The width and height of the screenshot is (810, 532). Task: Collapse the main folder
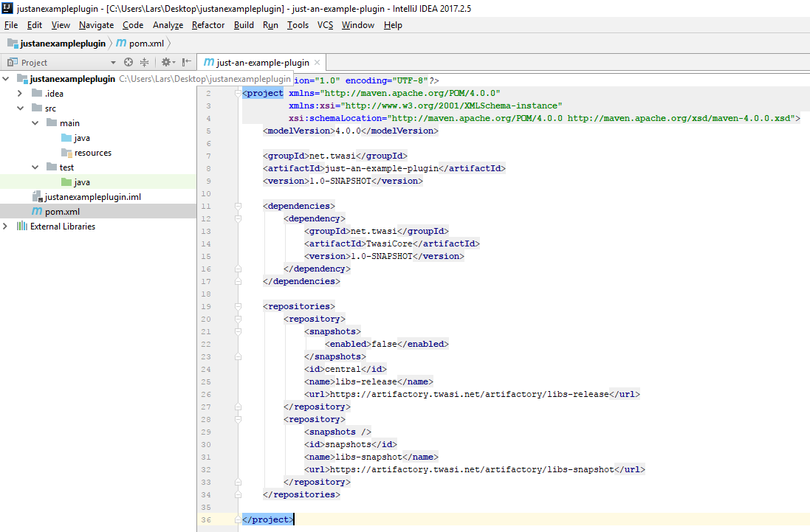pos(35,123)
